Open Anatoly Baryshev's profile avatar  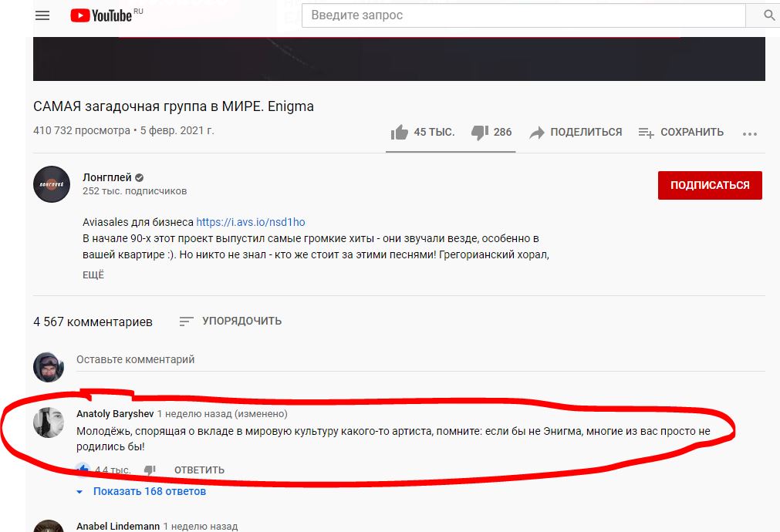(x=49, y=423)
